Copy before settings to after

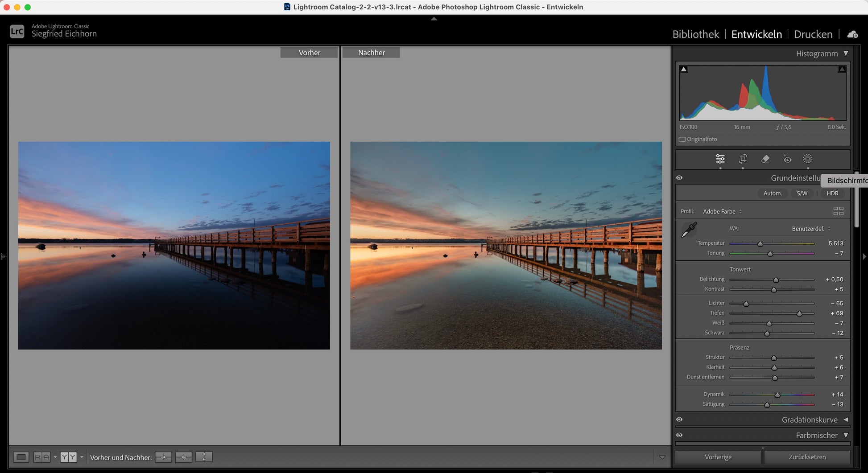163,457
